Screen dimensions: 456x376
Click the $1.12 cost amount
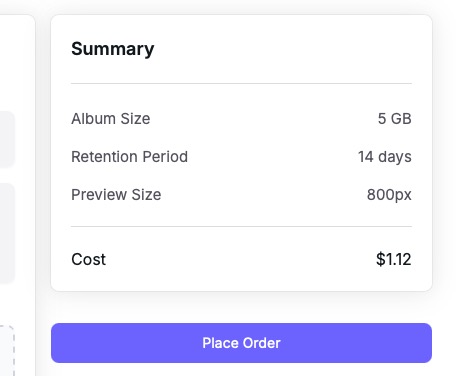[x=394, y=259]
